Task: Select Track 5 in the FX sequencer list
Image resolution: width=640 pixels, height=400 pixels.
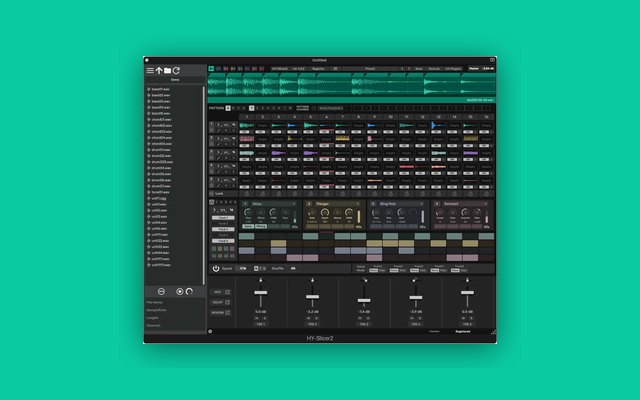Action: pyautogui.click(x=223, y=241)
